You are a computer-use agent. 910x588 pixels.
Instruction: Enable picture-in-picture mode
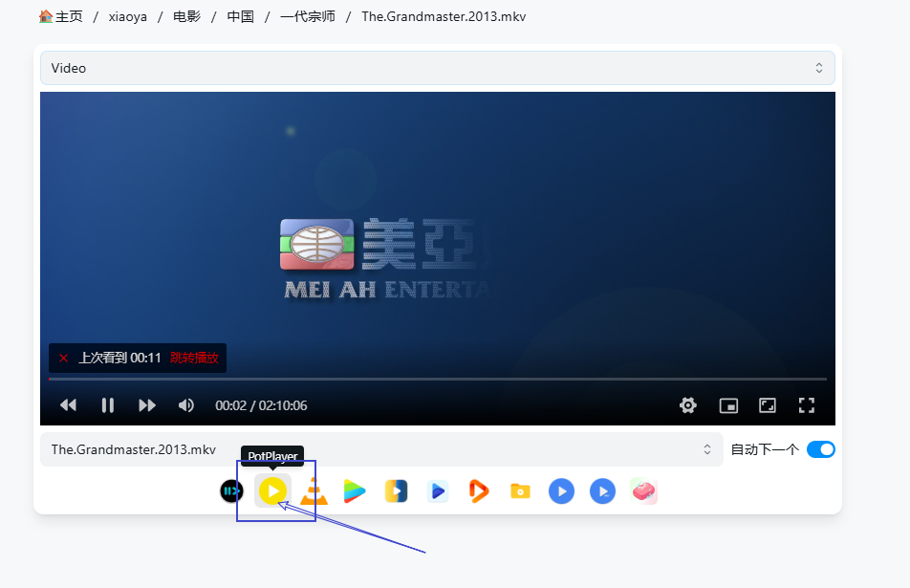click(728, 405)
